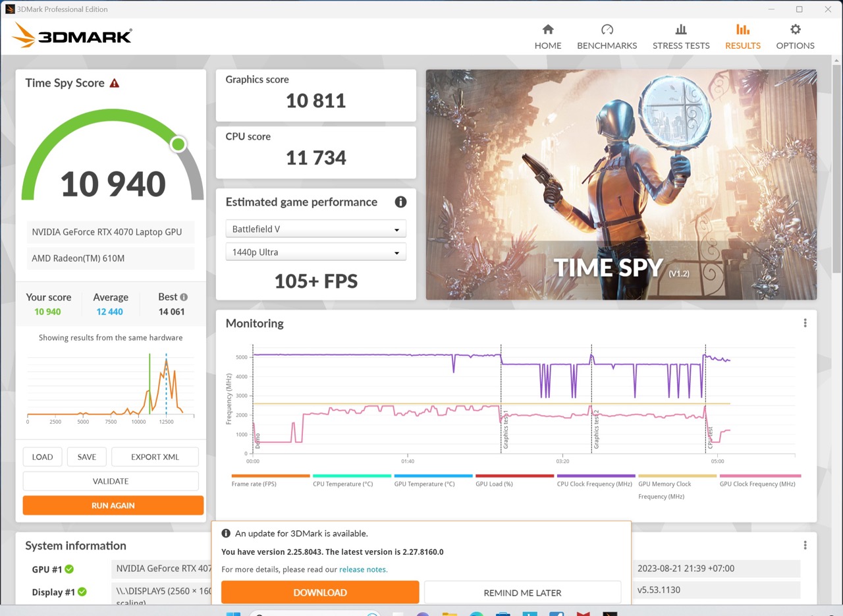
Task: Click the 3DMark logo
Action: coord(72,36)
